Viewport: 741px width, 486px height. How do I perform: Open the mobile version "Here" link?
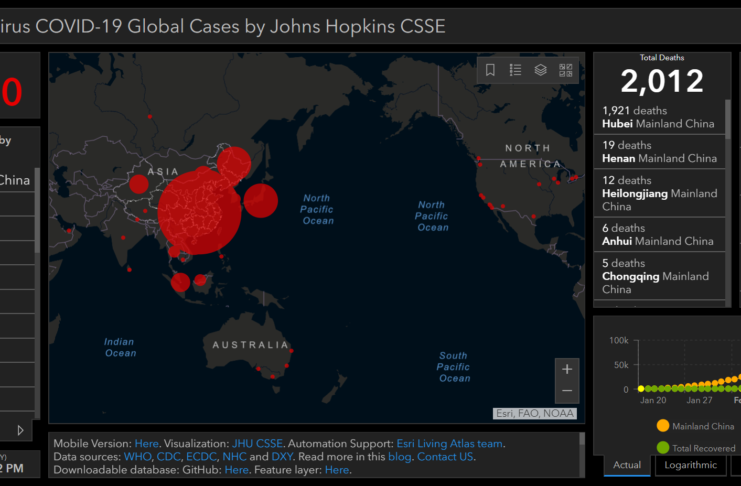[146, 443]
